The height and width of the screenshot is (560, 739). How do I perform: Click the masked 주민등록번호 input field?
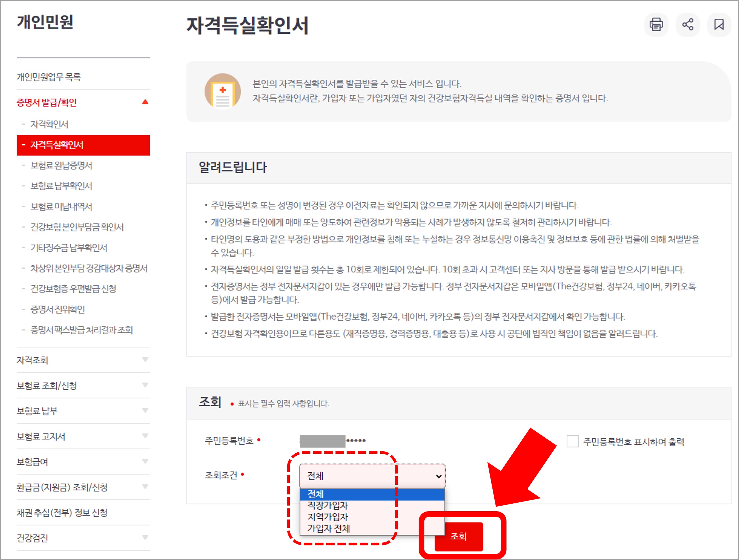pyautogui.click(x=333, y=441)
